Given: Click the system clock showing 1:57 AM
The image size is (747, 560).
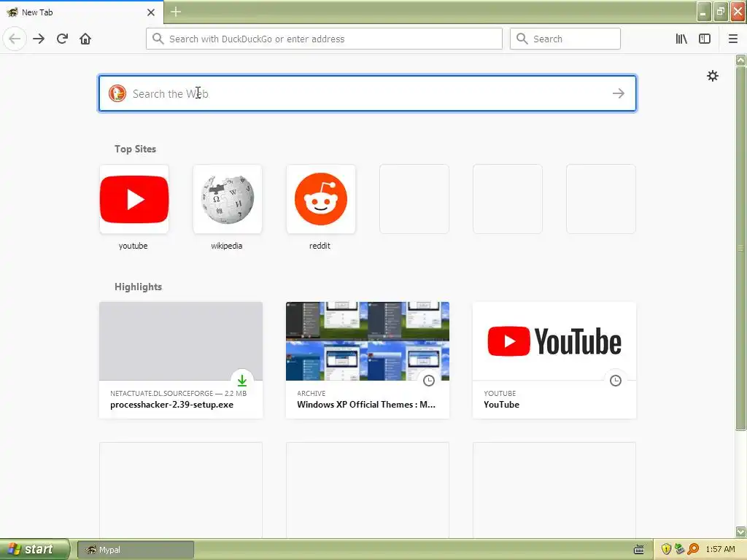Looking at the screenshot, I should [x=720, y=550].
